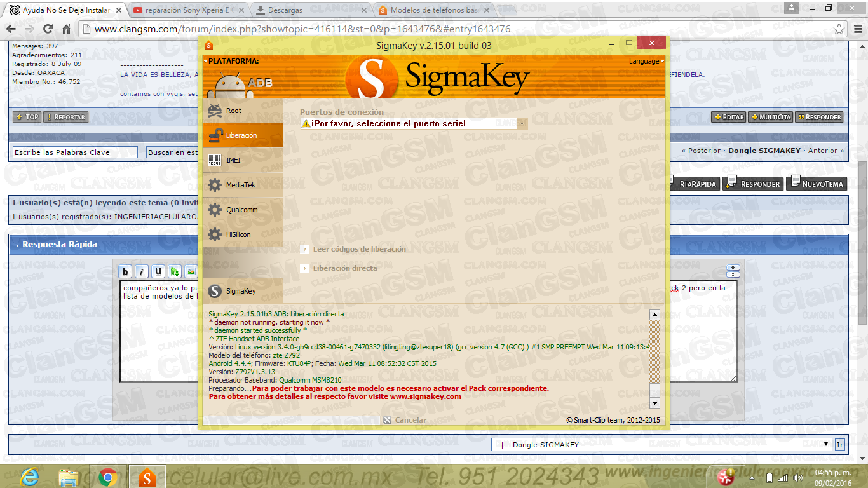Click the RtaRápida button
The image size is (868, 488).
point(695,184)
